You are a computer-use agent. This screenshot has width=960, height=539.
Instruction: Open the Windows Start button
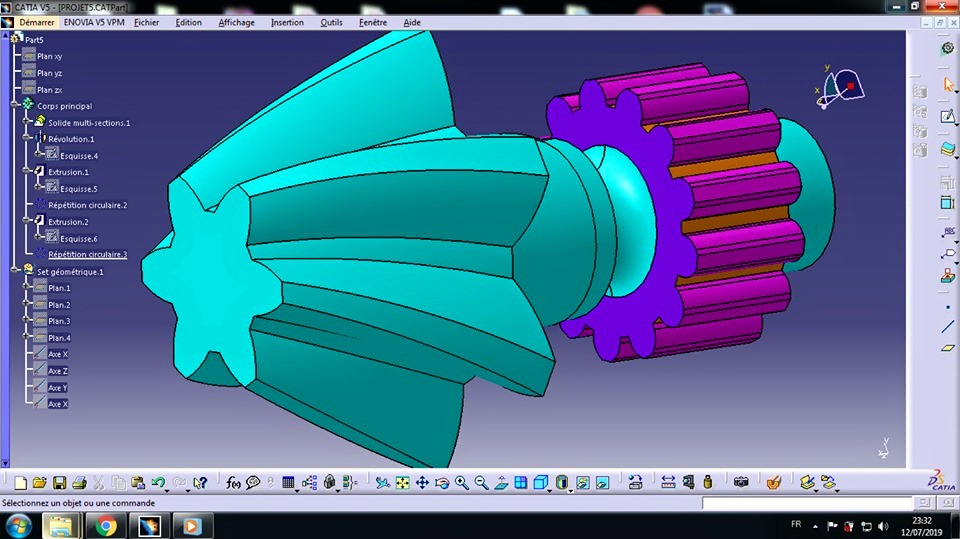(19, 526)
